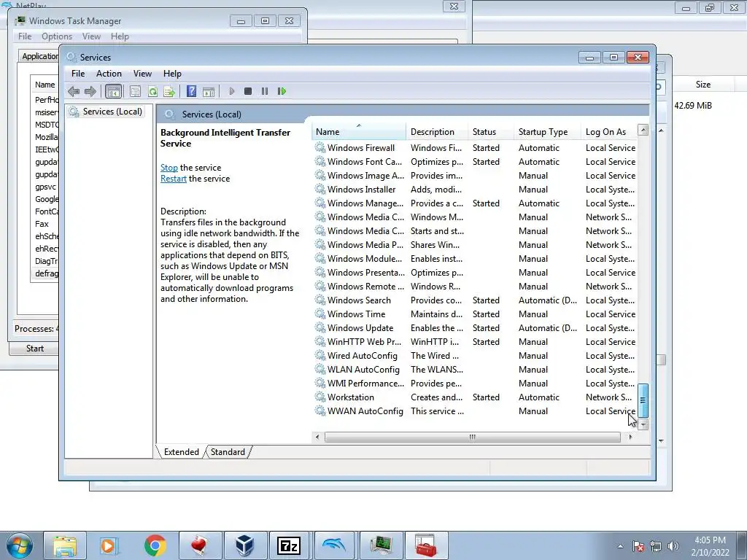Screen dimensions: 747x560
Task: Open the Windows Start orb
Action: click(19, 545)
